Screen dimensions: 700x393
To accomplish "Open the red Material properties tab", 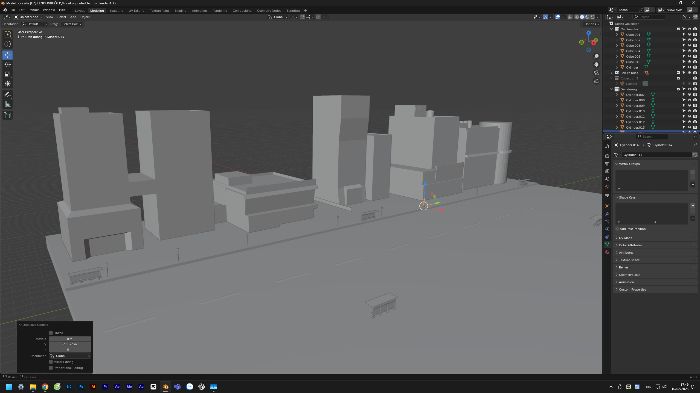I will (607, 252).
